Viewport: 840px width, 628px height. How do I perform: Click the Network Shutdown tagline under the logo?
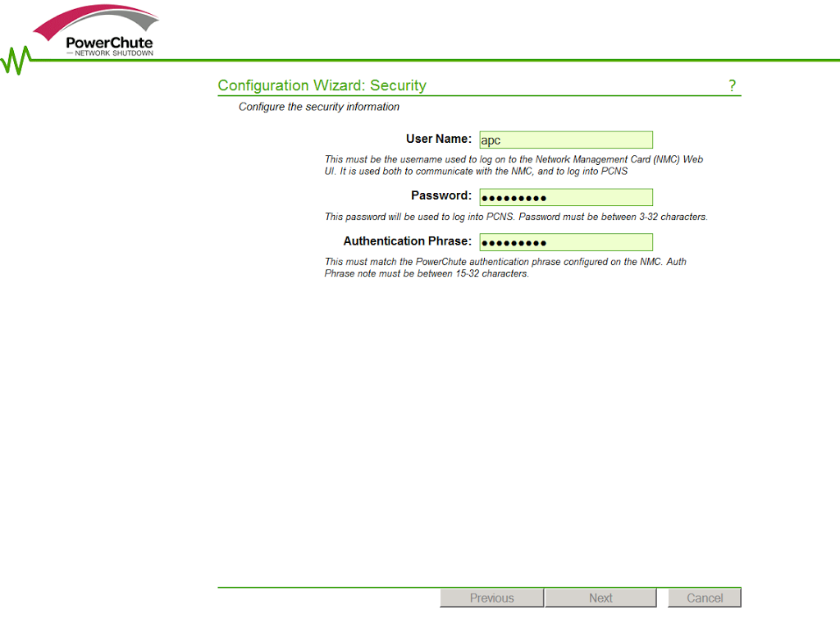point(112,53)
